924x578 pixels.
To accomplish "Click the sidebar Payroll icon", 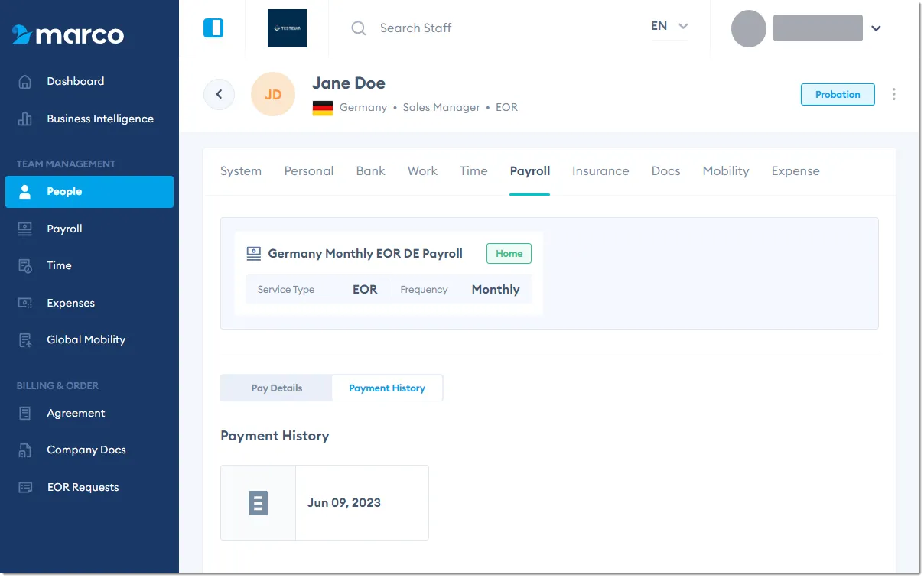I will (25, 229).
